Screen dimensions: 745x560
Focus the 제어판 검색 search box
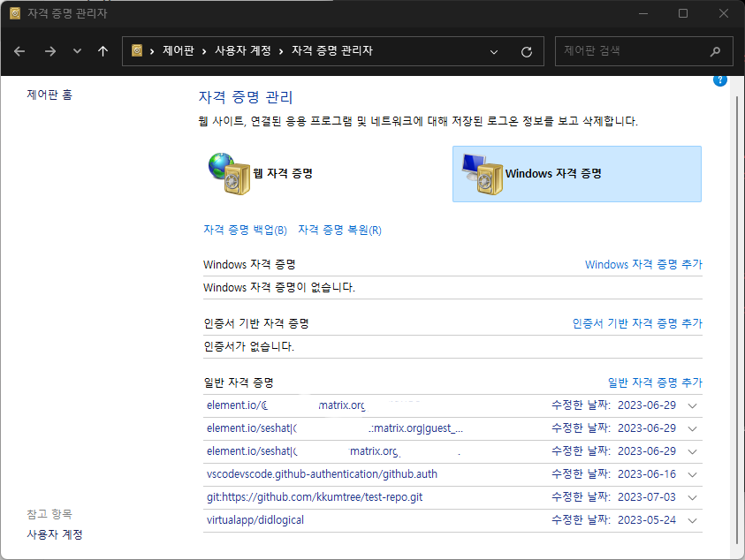[x=643, y=51]
